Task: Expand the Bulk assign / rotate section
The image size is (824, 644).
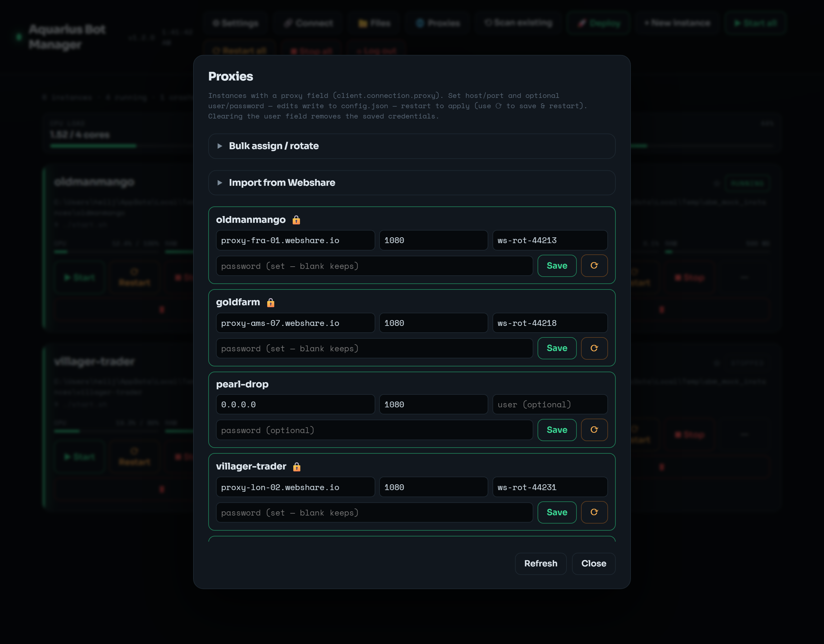Action: [x=412, y=146]
